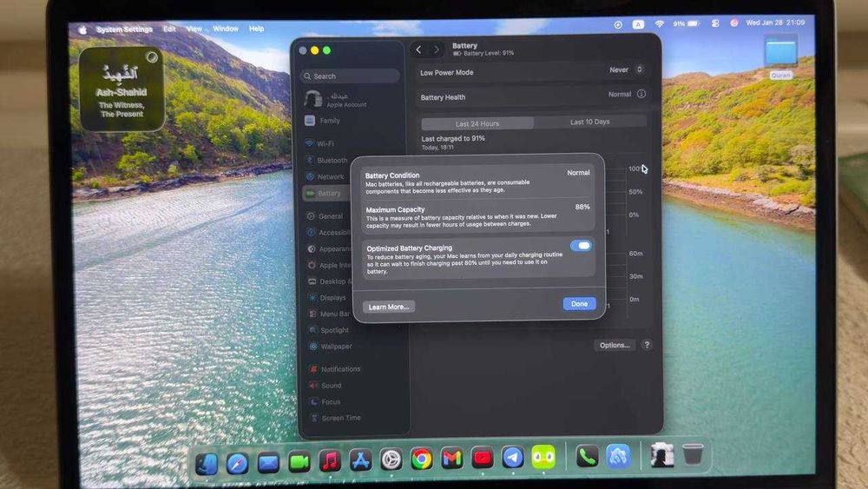The image size is (868, 489).
Task: Open the Learn More… link button
Action: (x=388, y=307)
